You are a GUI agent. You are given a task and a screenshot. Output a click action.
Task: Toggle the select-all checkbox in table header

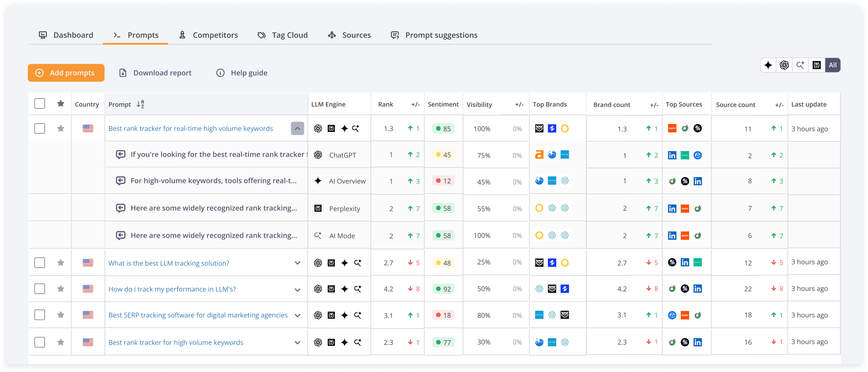[x=40, y=103]
